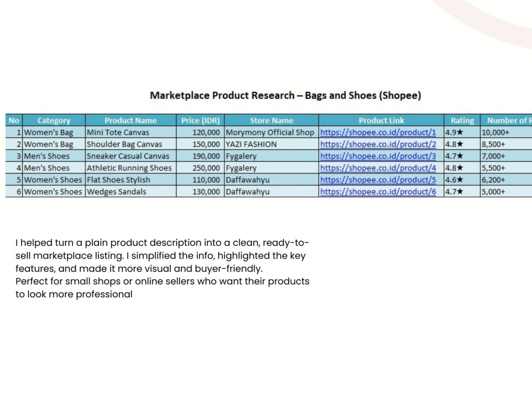Select Men's Shoes category in row 4
The height and width of the screenshot is (399, 532).
point(54,168)
